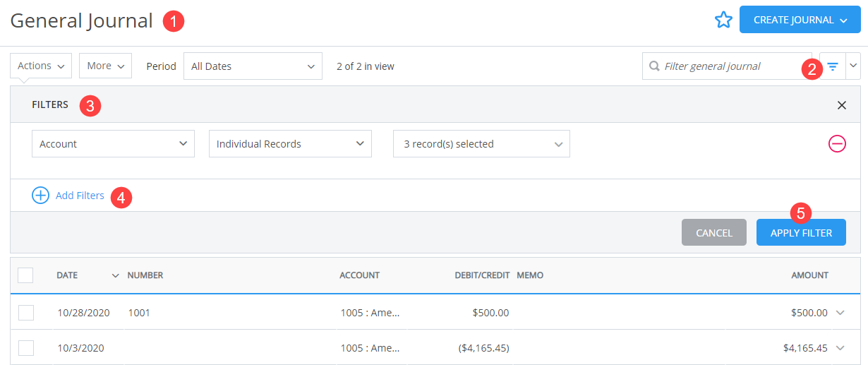Click the Apply Filter button
This screenshot has width=868, height=365.
click(x=801, y=233)
